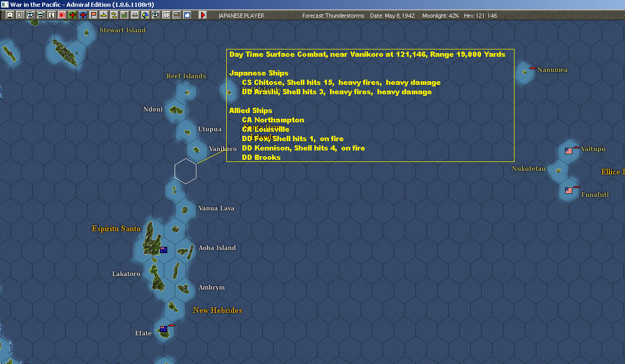Click the 'CS Chitose' combat report line
The height and width of the screenshot is (364, 625).
click(341, 82)
